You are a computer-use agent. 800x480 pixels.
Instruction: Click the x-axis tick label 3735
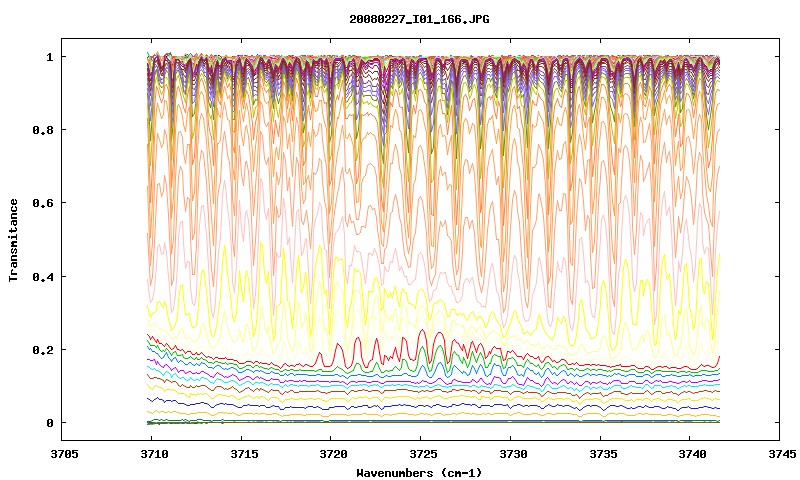click(603, 454)
